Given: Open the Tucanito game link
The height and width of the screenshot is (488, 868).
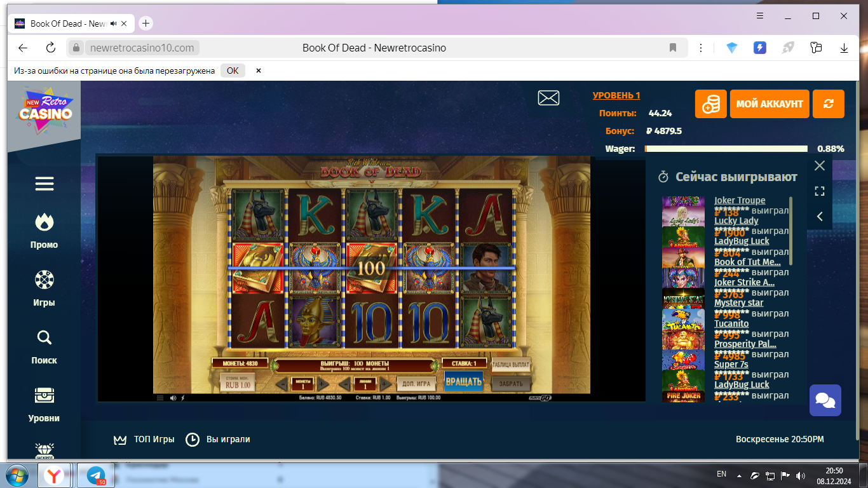Looking at the screenshot, I should [x=731, y=323].
